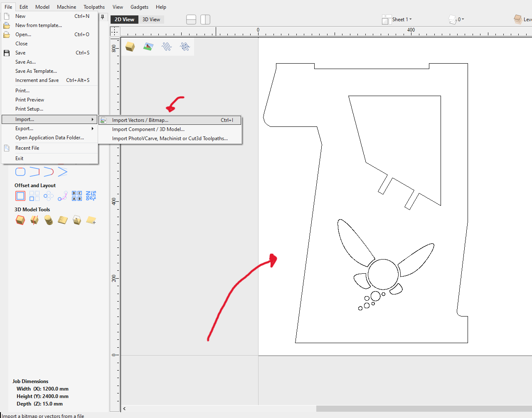Expand the Import submenu
Viewport: 532px width, 418px height.
(x=49, y=119)
